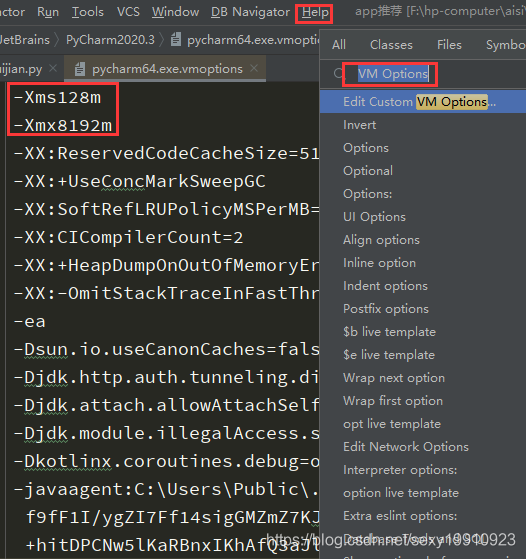Select the Wrap first option result
The width and height of the screenshot is (526, 559).
423,401
